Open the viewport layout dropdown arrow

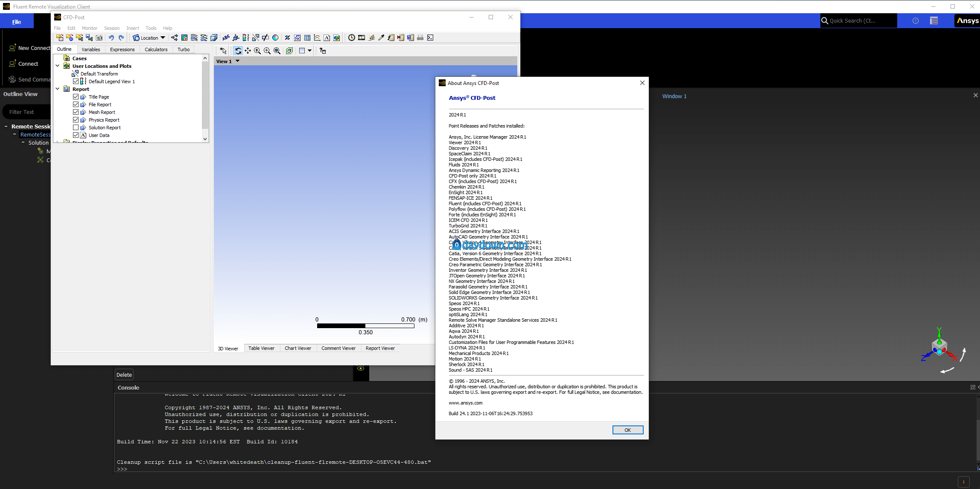click(x=309, y=51)
